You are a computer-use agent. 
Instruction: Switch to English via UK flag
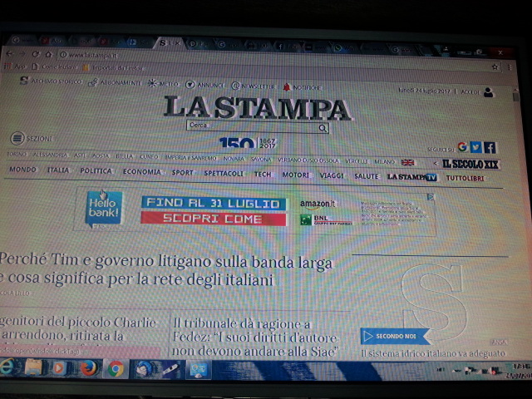[x=407, y=163]
